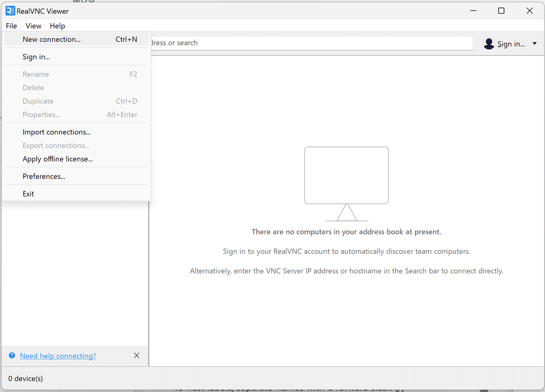Click the VNC Server address or search field
Screen dimensions: 545x392
tap(311, 43)
